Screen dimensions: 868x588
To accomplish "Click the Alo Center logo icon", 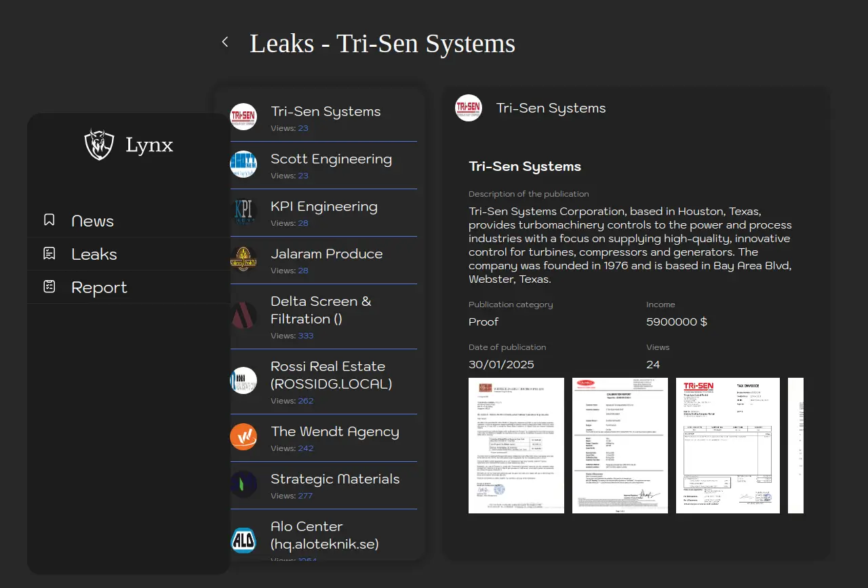I will pyautogui.click(x=243, y=540).
